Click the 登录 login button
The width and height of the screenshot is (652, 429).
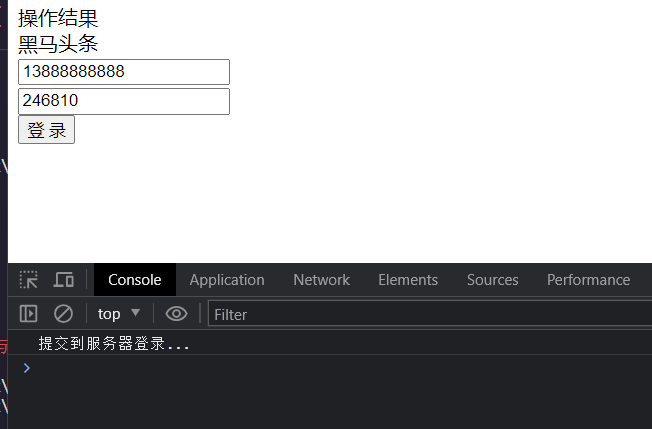(x=47, y=130)
